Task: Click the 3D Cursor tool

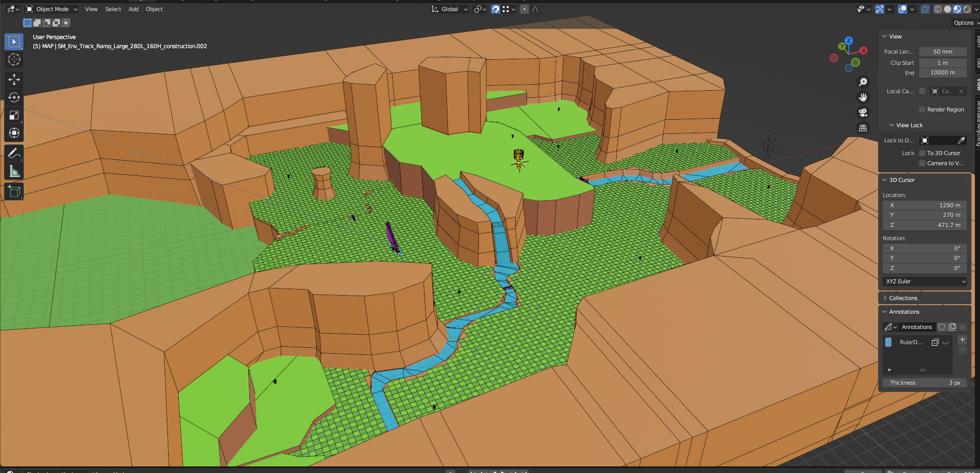Action: coord(14,59)
